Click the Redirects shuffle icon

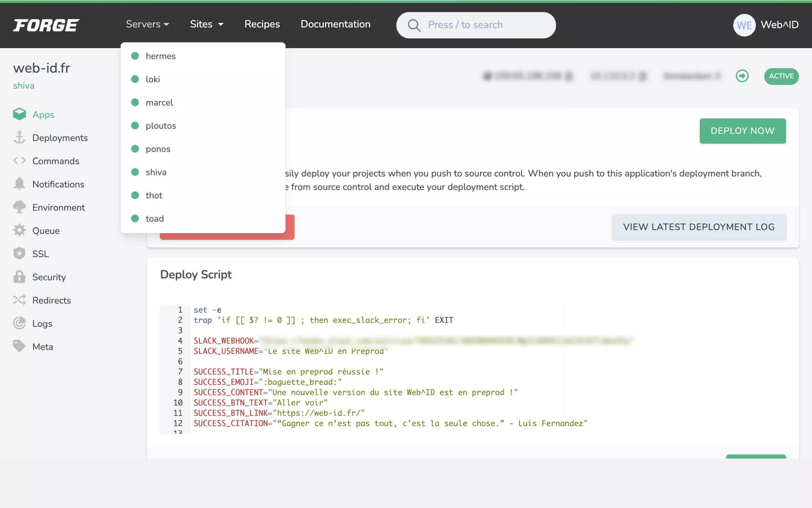click(19, 300)
